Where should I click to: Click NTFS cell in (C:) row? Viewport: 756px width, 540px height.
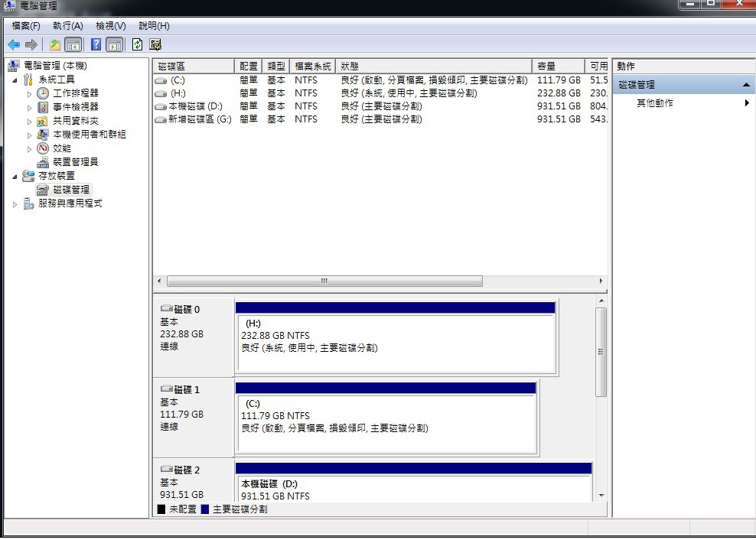coord(306,80)
